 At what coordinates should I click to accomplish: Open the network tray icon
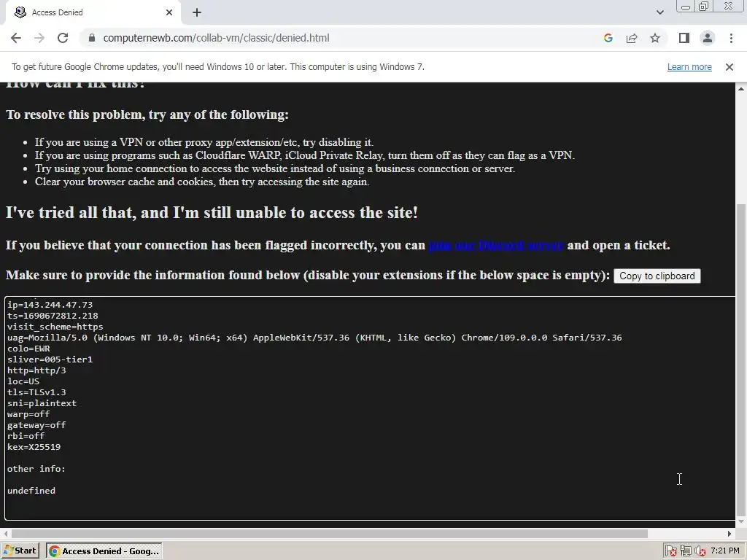[x=686, y=551]
